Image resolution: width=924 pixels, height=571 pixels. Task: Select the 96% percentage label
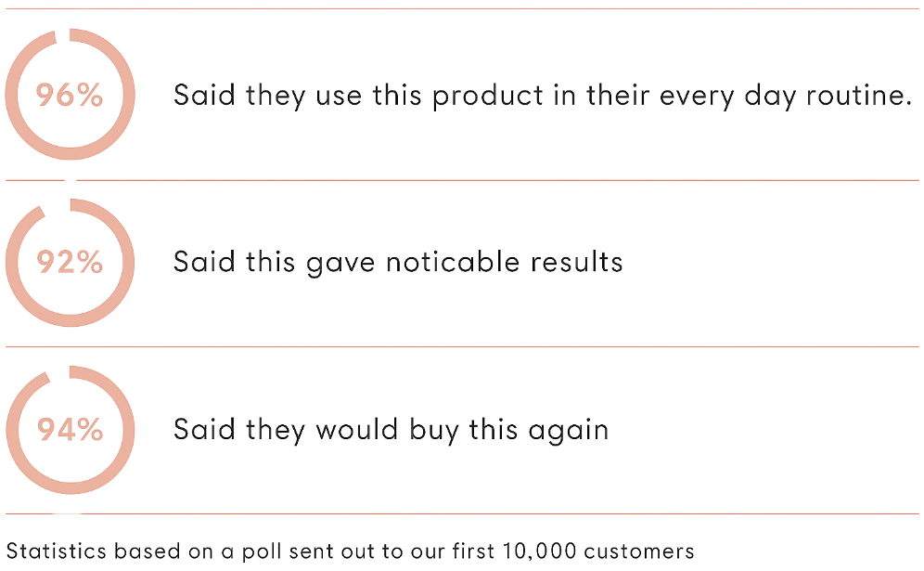70,95
